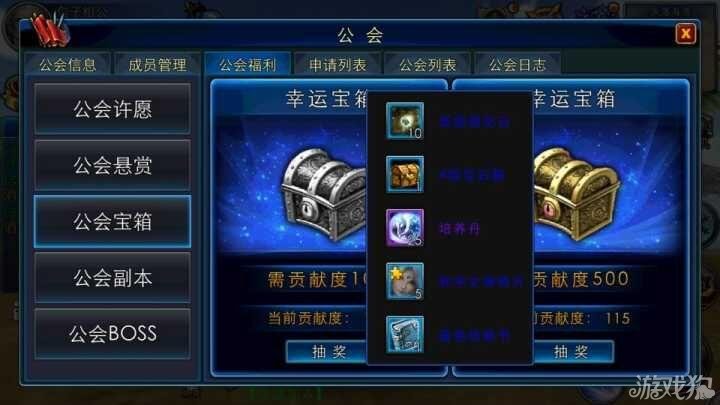This screenshot has width=720, height=405.
Task: Close the guild window with orange X
Action: [x=686, y=34]
